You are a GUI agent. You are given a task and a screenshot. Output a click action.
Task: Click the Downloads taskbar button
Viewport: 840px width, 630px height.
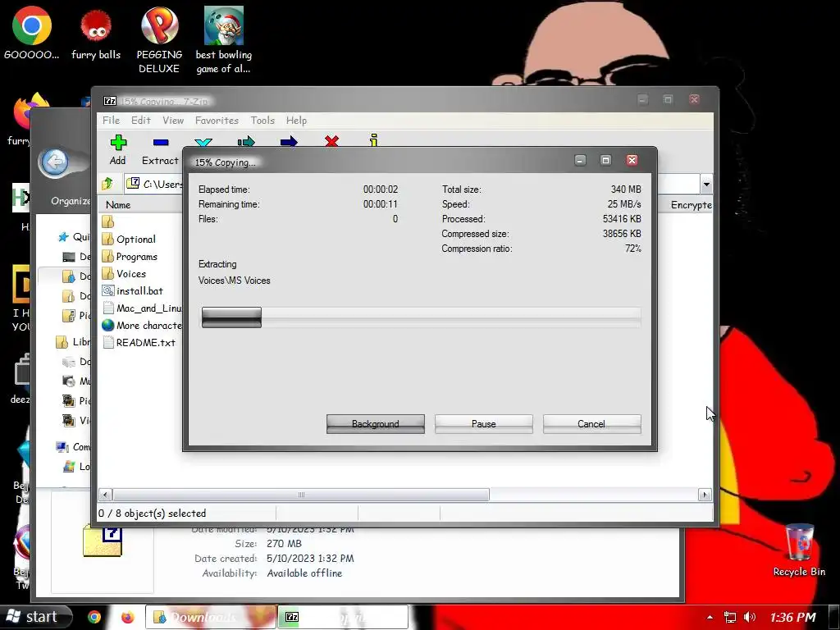(x=211, y=617)
